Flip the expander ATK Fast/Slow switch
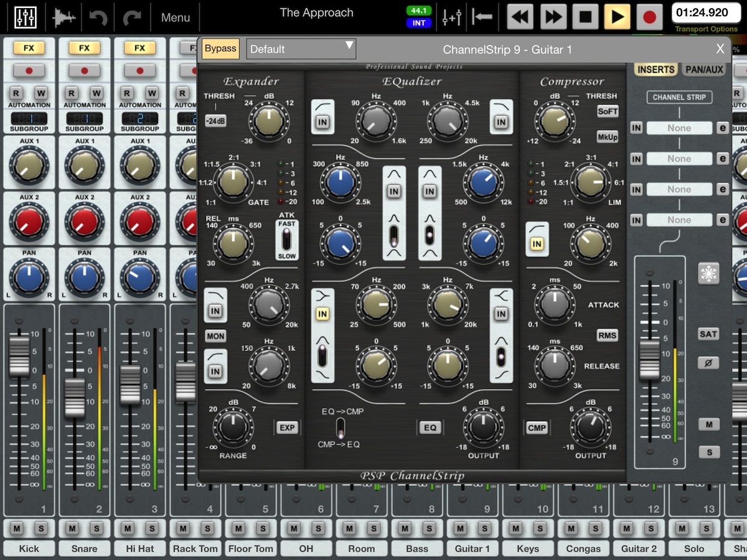The image size is (747, 560). (x=287, y=240)
